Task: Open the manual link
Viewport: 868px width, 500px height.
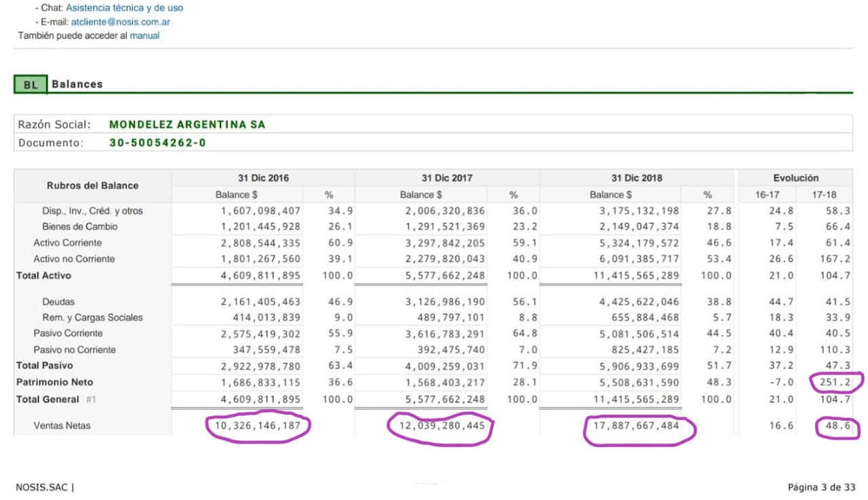Action: pos(144,35)
